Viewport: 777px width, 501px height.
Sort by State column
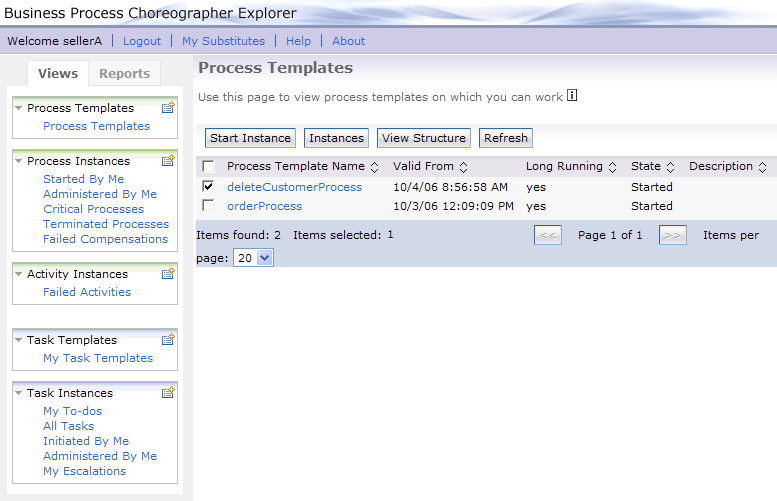tap(670, 167)
